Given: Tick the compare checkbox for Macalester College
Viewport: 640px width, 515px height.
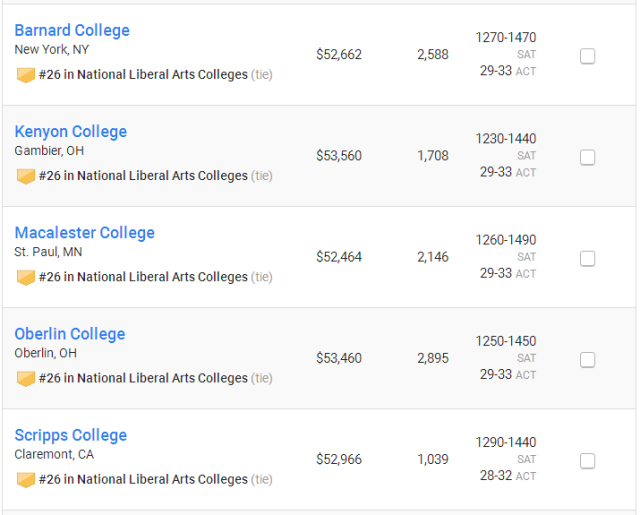Looking at the screenshot, I should point(587,259).
